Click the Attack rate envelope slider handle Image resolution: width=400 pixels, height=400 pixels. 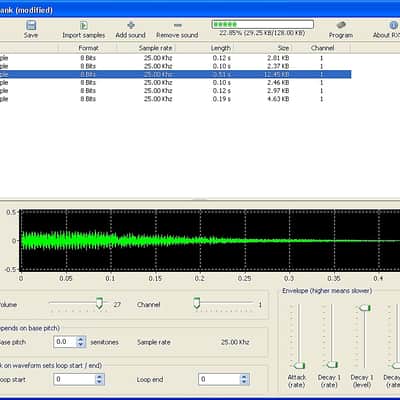pyautogui.click(x=299, y=365)
